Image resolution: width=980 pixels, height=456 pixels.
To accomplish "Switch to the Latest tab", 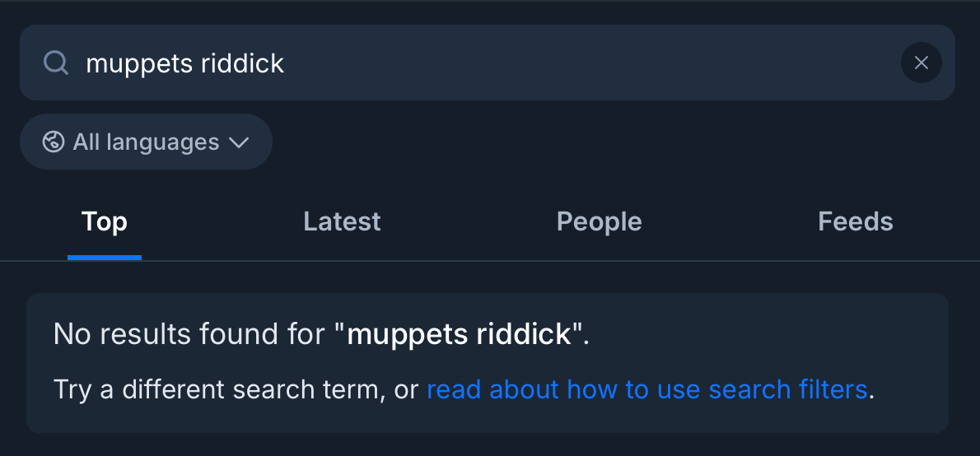I will pos(342,221).
